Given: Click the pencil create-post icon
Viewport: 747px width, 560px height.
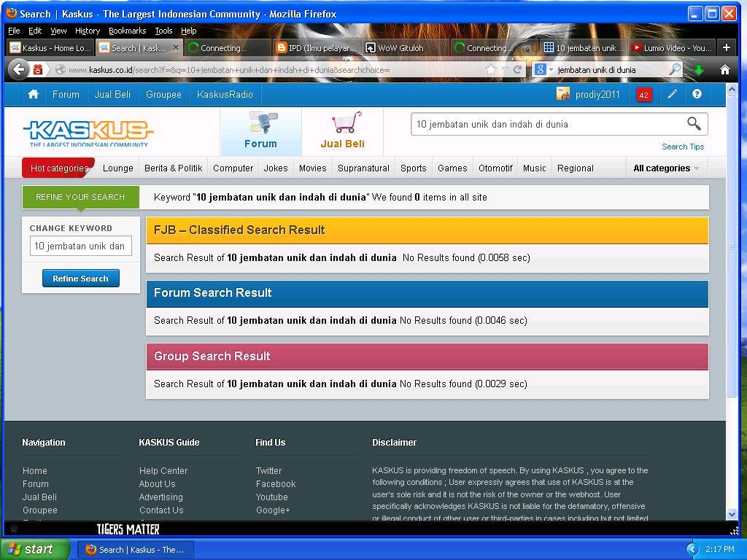Looking at the screenshot, I should [x=672, y=94].
